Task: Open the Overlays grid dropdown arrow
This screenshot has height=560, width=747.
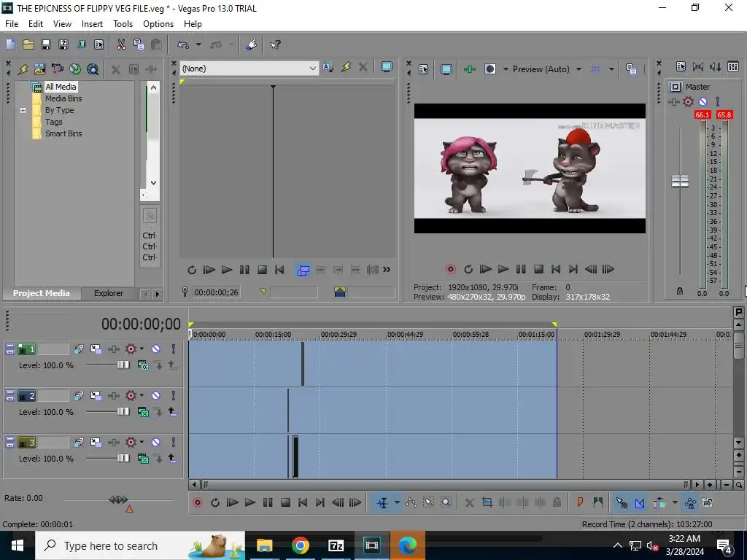Action: pyautogui.click(x=611, y=69)
